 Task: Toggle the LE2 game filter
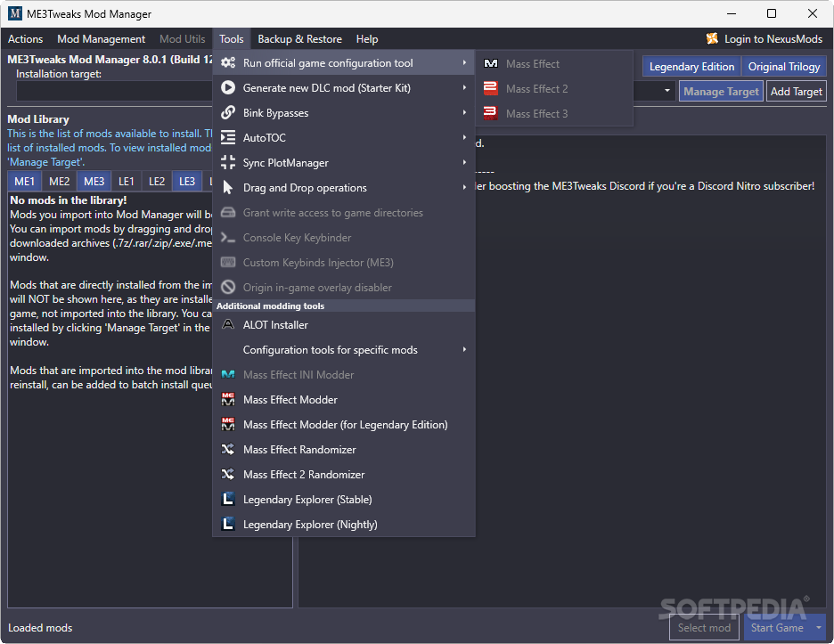157,182
